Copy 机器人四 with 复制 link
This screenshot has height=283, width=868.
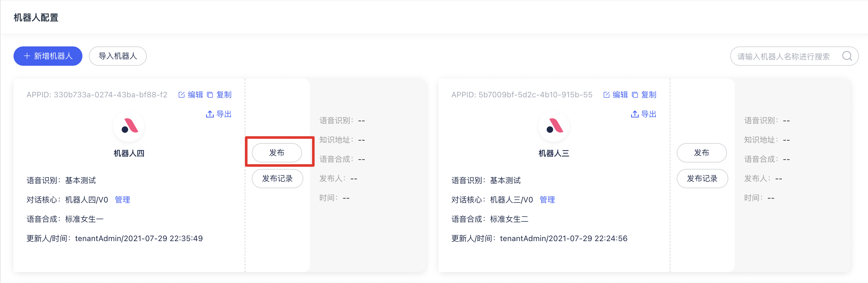224,95
